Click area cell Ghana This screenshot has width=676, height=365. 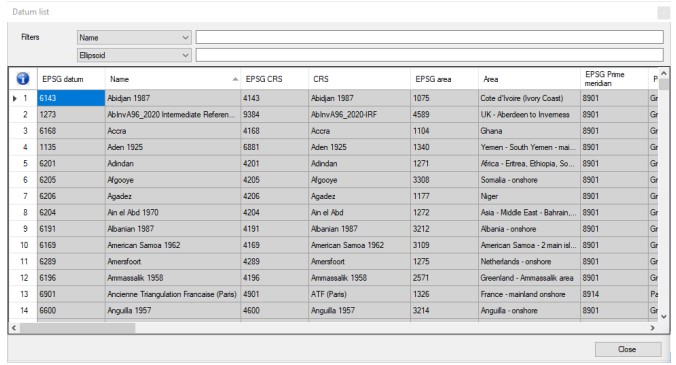[529, 131]
